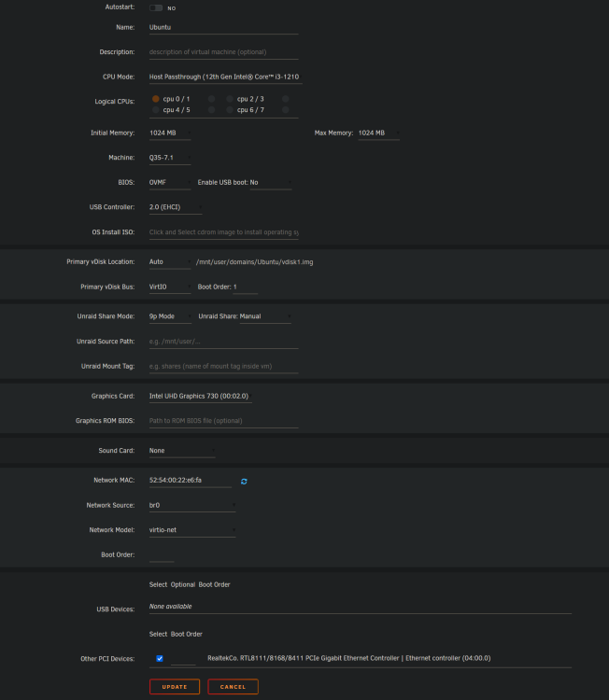The width and height of the screenshot is (609, 700).
Task: Click the 'Other PCI Devices:' label
Action: point(107,659)
